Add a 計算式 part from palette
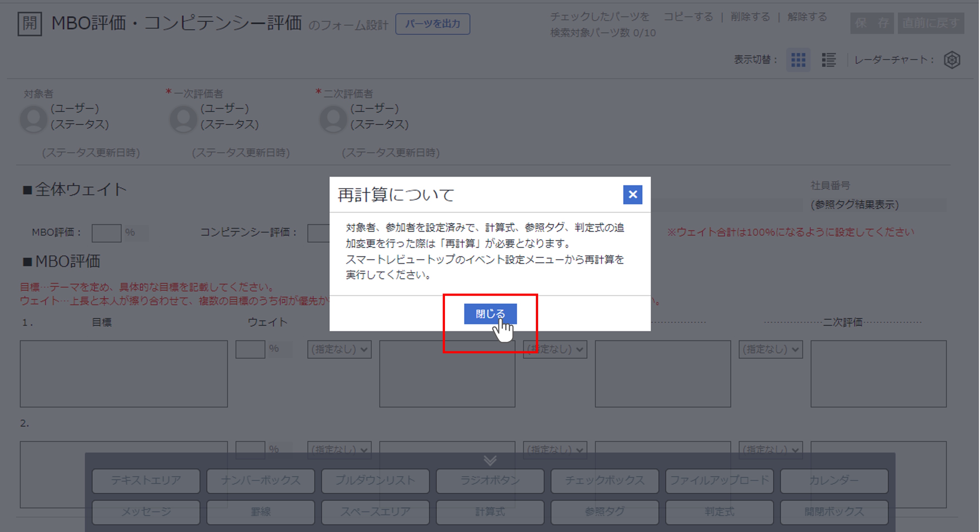Screen dimensions: 980x532 point(490,512)
